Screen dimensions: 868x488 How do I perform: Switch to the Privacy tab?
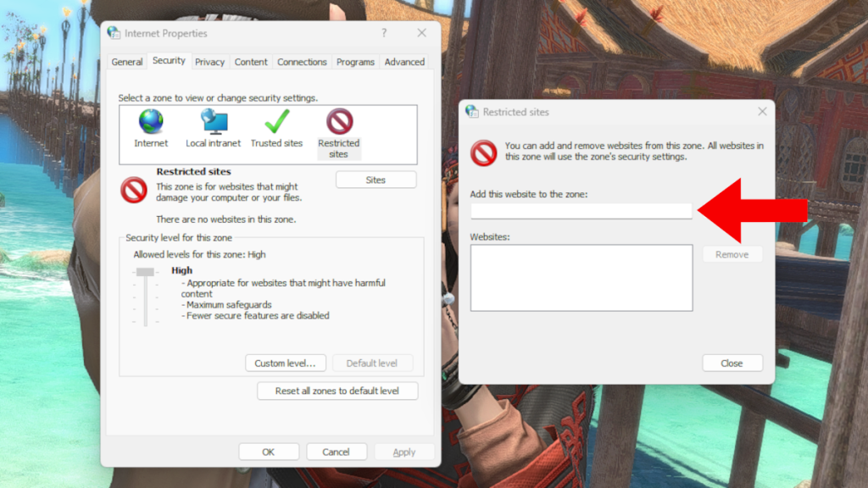coord(210,61)
